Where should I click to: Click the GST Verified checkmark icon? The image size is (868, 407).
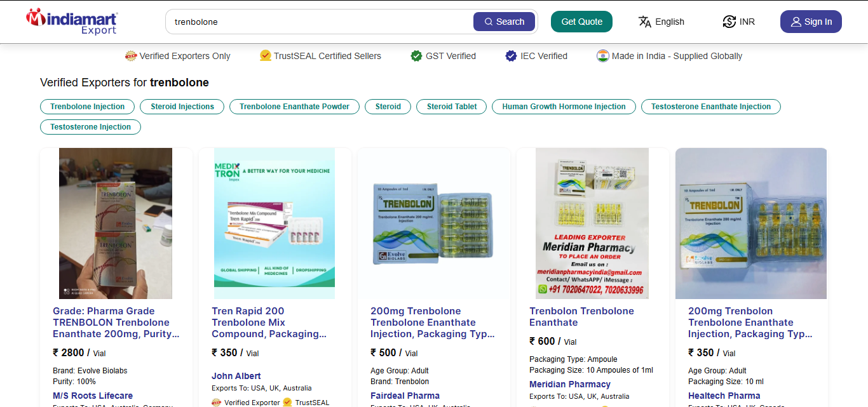click(416, 56)
